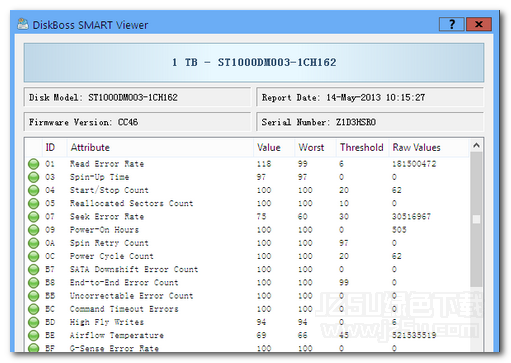
Task: Select the Start/Stop Count attribute
Action: (109, 190)
